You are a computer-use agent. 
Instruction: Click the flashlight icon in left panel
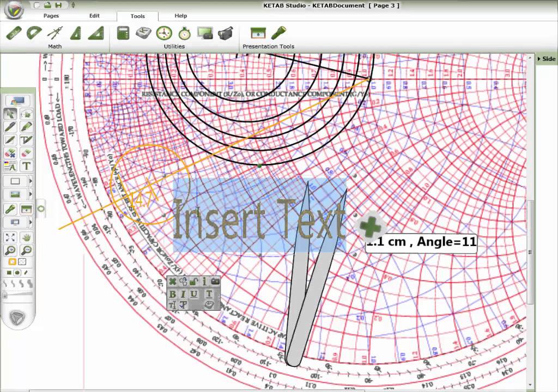coord(10,209)
